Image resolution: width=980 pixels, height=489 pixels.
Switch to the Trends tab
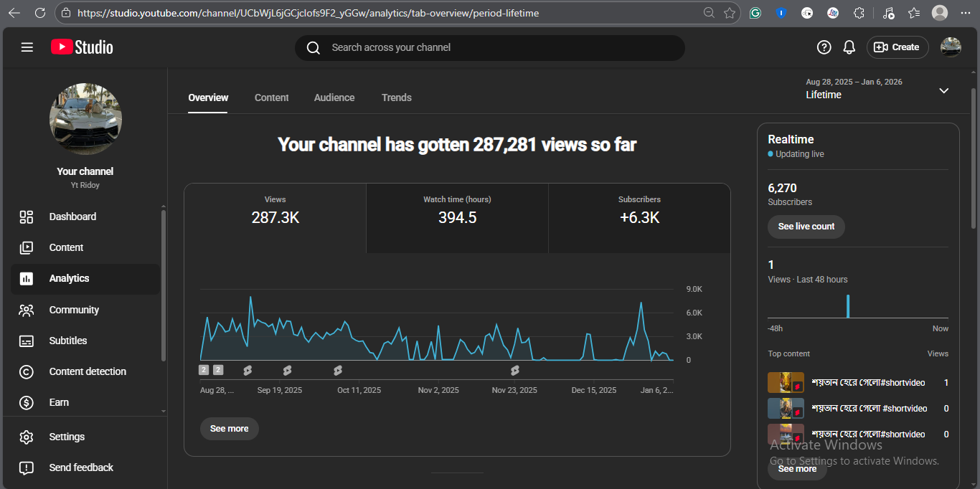(x=397, y=98)
